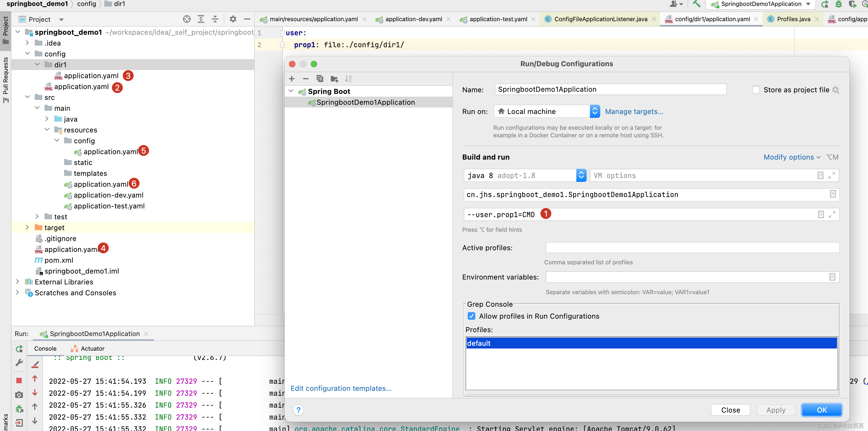
Task: Select application-test.yaml in resources folder
Action: pyautogui.click(x=109, y=206)
